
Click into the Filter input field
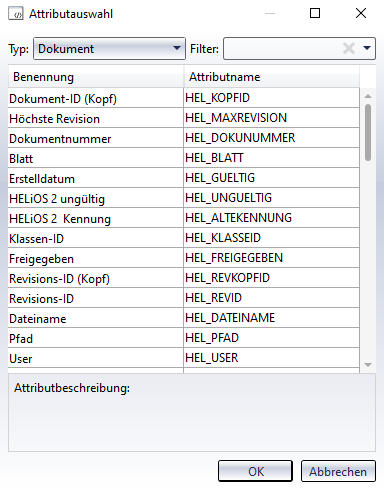click(x=283, y=49)
